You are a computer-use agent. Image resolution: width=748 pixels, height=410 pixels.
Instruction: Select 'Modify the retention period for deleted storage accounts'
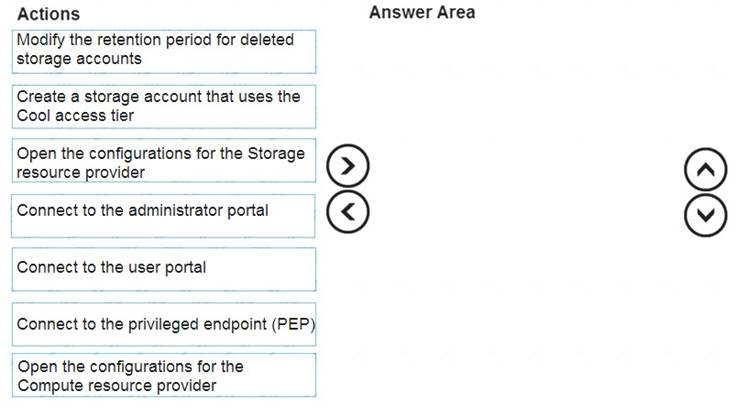click(164, 52)
